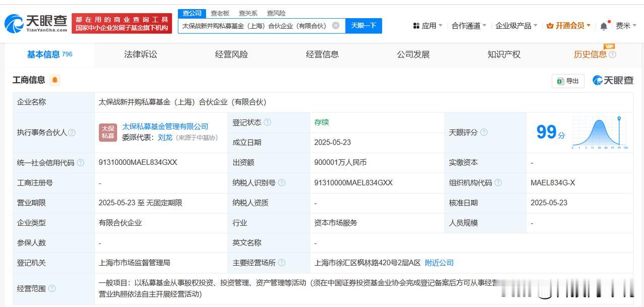The width and height of the screenshot is (644, 307).
Task: Select the 查公司 search tab
Action: pos(192,13)
